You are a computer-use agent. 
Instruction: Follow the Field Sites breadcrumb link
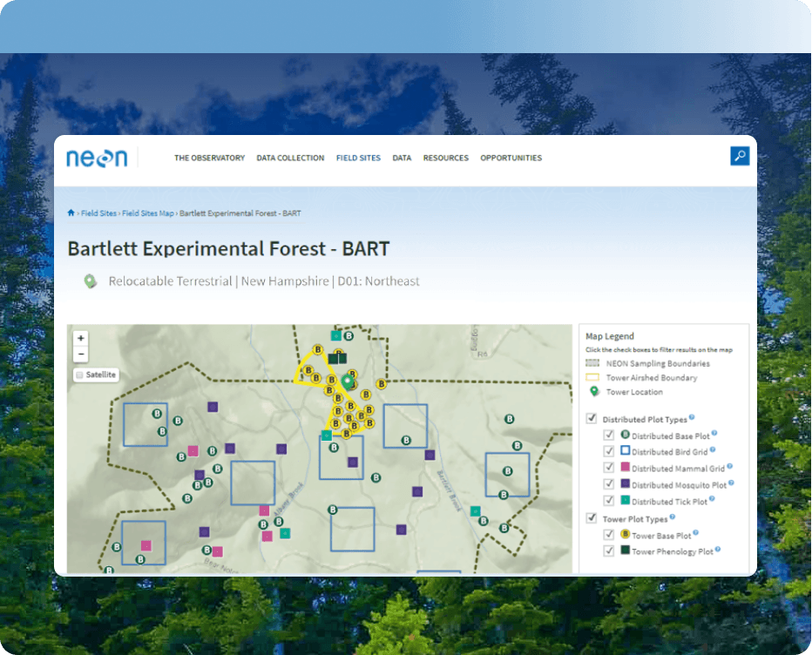click(x=98, y=213)
